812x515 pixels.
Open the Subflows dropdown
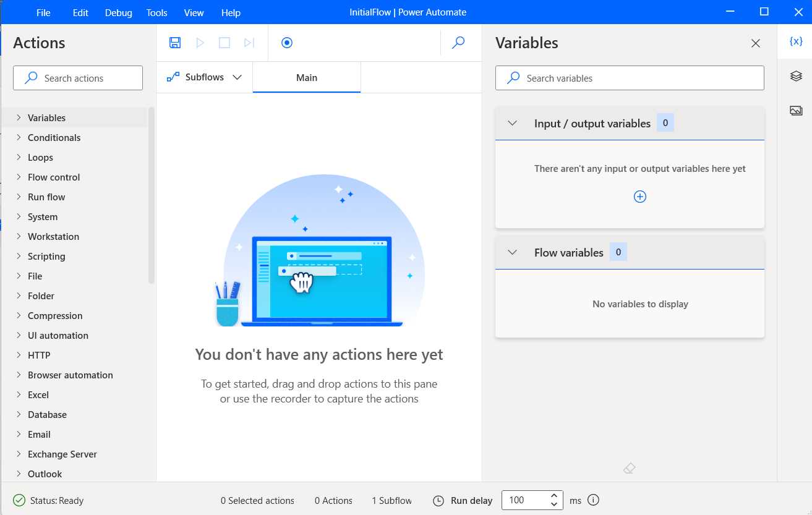click(205, 77)
